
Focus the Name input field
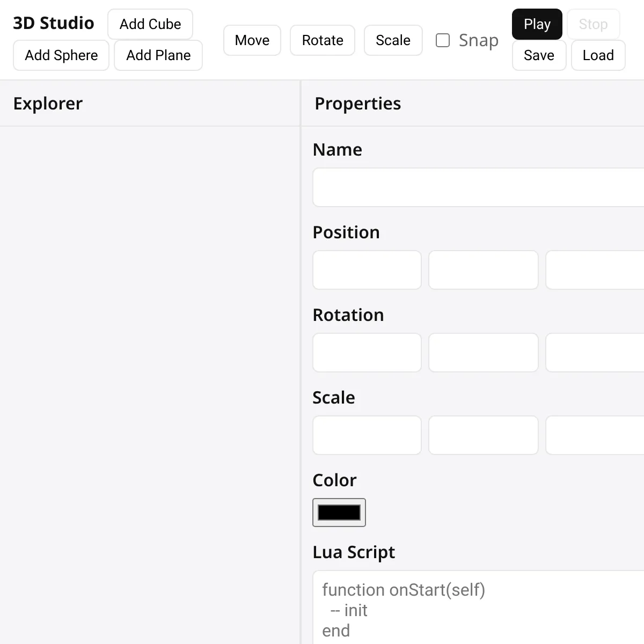(x=479, y=187)
